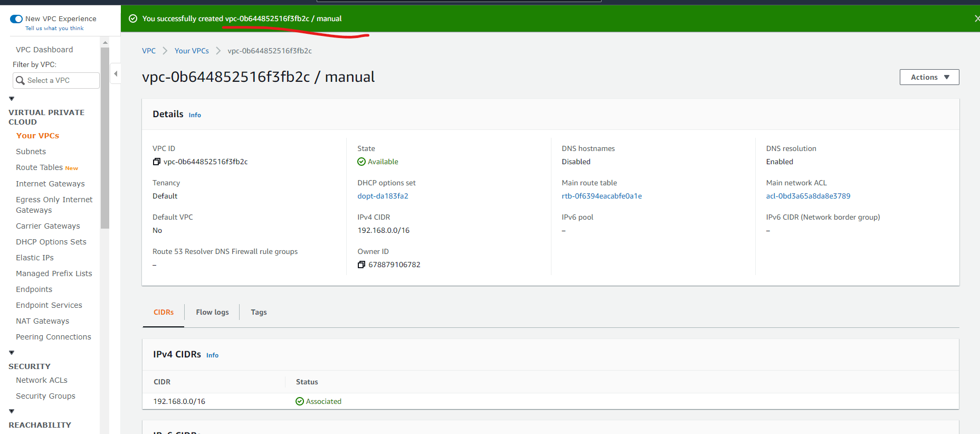Screen dimensions: 980x434
Task: Open the Actions dropdown
Action: [x=929, y=77]
